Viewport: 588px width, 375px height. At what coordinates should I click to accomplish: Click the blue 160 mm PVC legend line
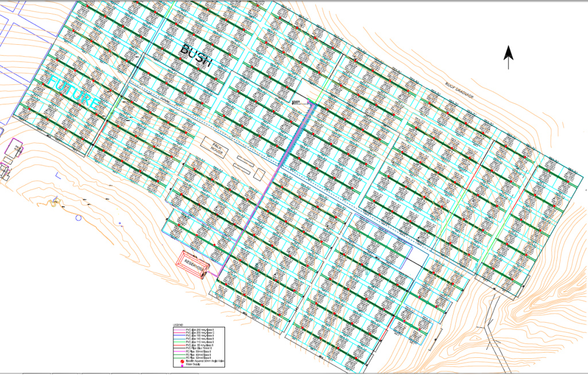pyautogui.click(x=179, y=336)
